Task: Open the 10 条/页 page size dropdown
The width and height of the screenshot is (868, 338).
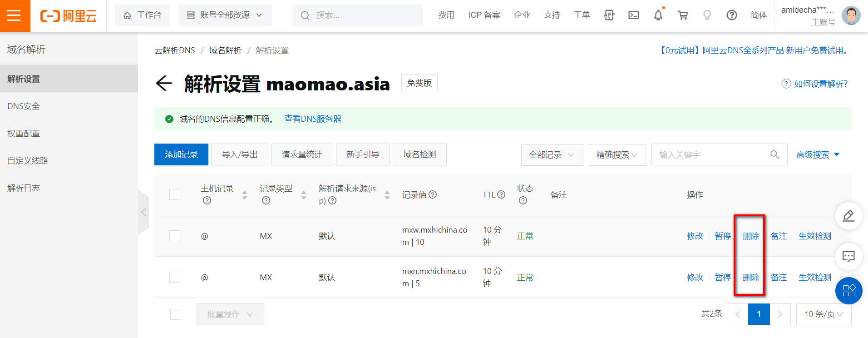Action: (824, 314)
